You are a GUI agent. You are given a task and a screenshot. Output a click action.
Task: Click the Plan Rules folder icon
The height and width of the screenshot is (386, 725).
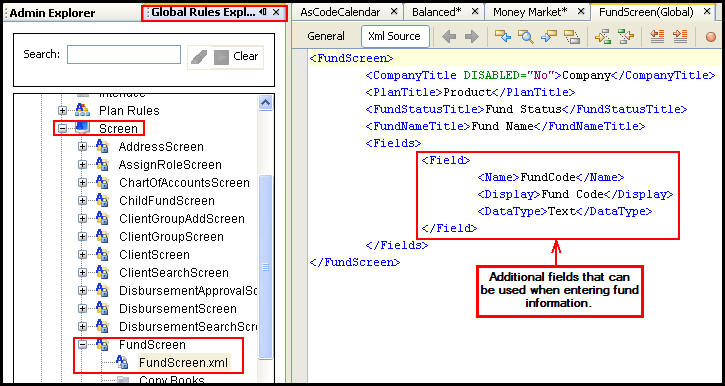tap(82, 110)
